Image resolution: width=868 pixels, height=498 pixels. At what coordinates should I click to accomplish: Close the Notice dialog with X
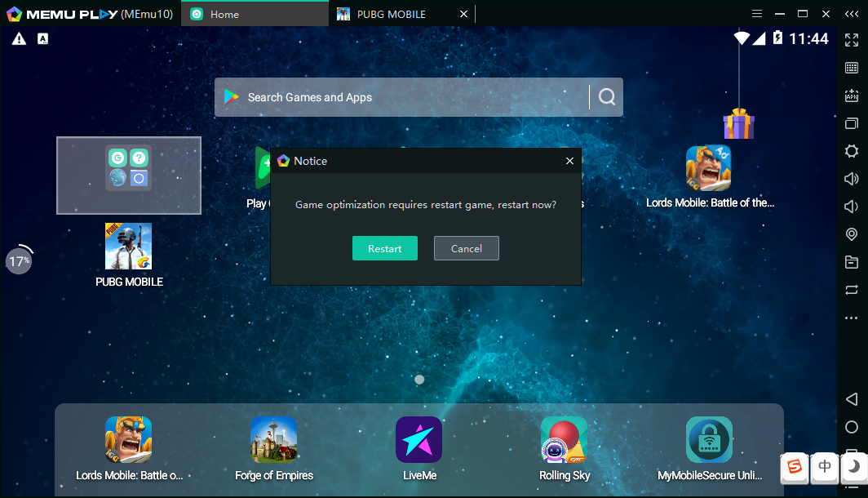click(x=569, y=161)
